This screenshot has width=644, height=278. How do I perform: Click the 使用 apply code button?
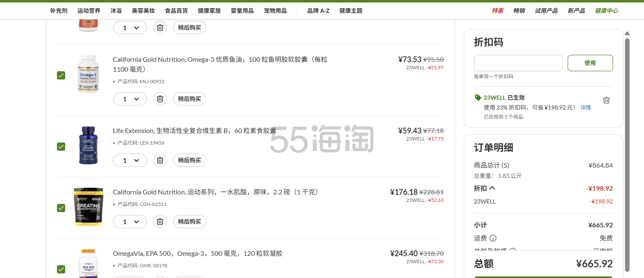click(x=590, y=63)
